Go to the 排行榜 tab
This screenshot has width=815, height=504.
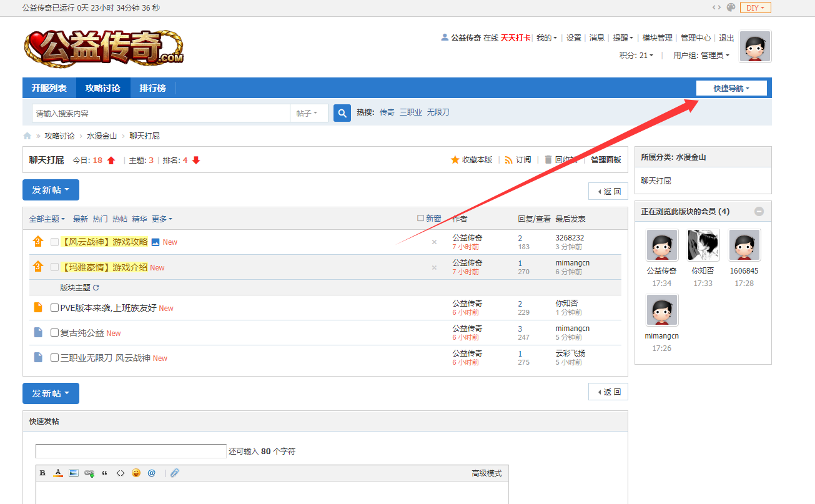click(x=152, y=88)
